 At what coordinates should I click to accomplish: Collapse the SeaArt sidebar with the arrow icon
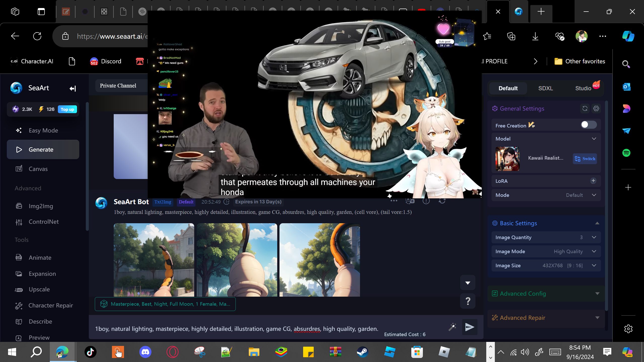73,88
